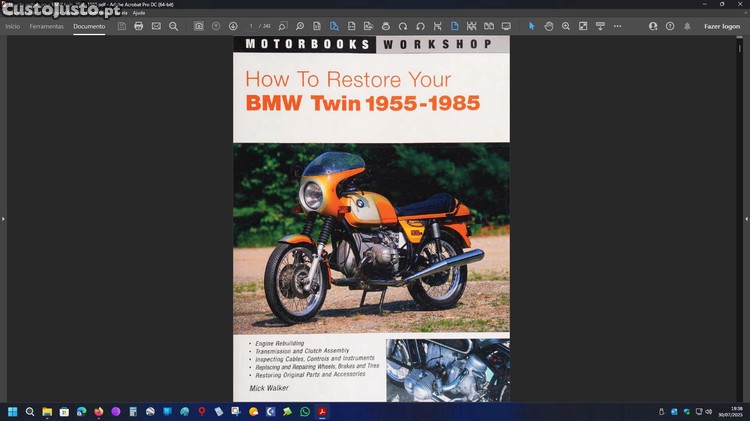
Task: Go to previous page arrow
Action: point(216,26)
